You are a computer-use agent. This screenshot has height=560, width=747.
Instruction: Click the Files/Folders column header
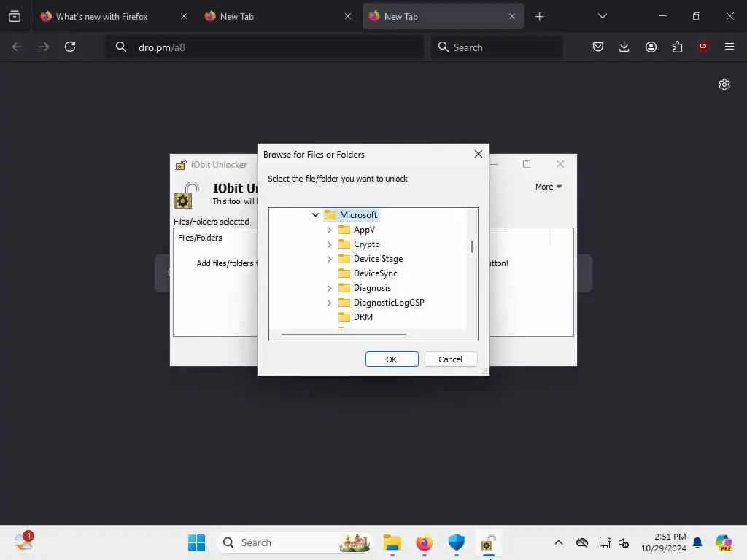click(200, 238)
